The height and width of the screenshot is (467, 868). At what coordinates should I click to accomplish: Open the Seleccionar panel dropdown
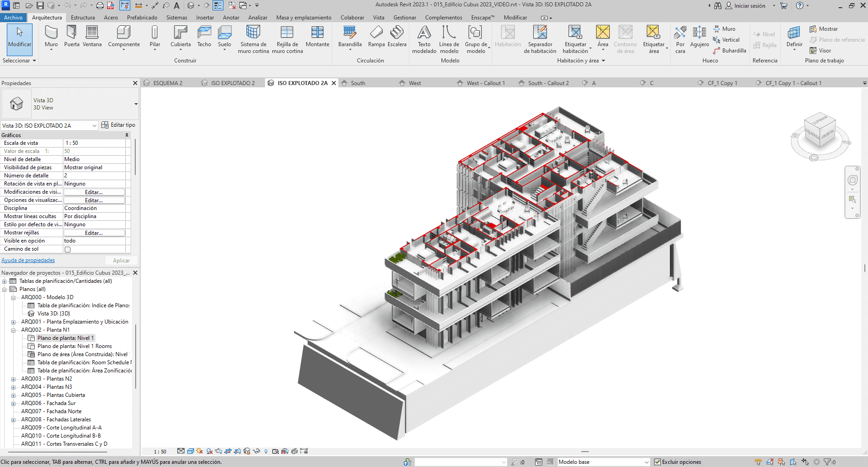19,61
